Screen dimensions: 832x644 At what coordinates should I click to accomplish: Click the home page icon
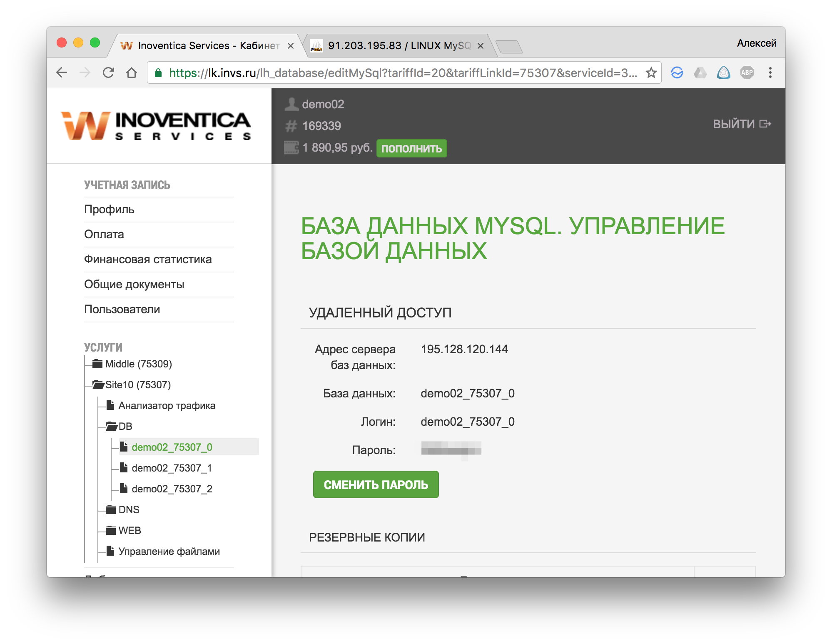[132, 73]
